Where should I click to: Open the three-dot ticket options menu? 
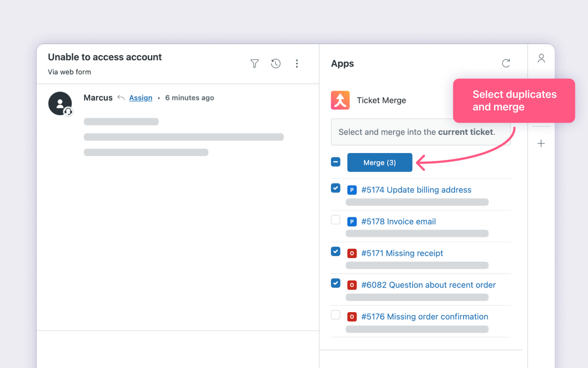(297, 63)
